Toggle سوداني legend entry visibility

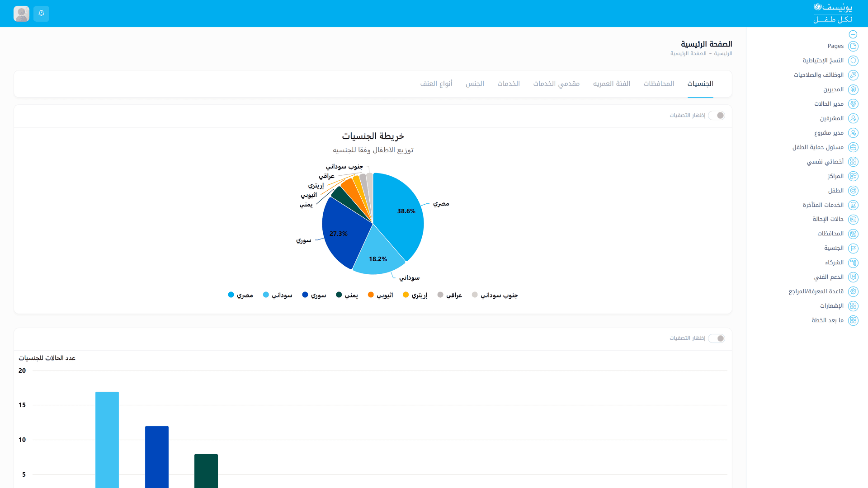[x=278, y=295]
